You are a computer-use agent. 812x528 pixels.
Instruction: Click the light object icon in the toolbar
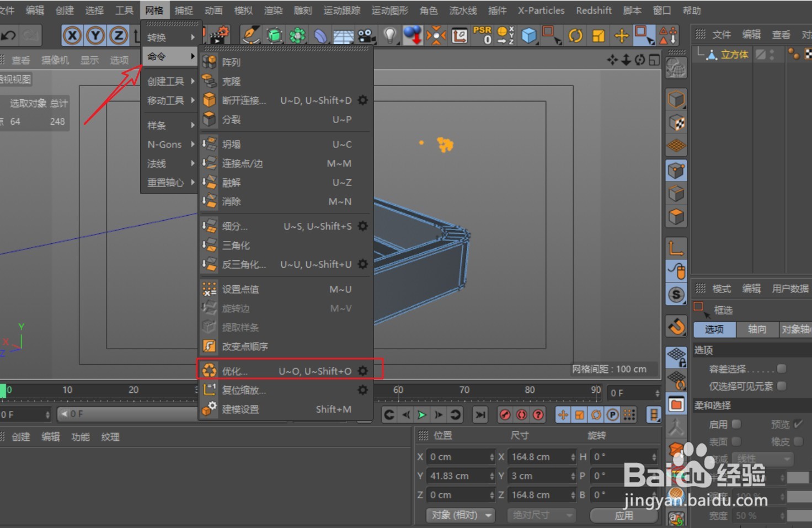[x=391, y=35]
